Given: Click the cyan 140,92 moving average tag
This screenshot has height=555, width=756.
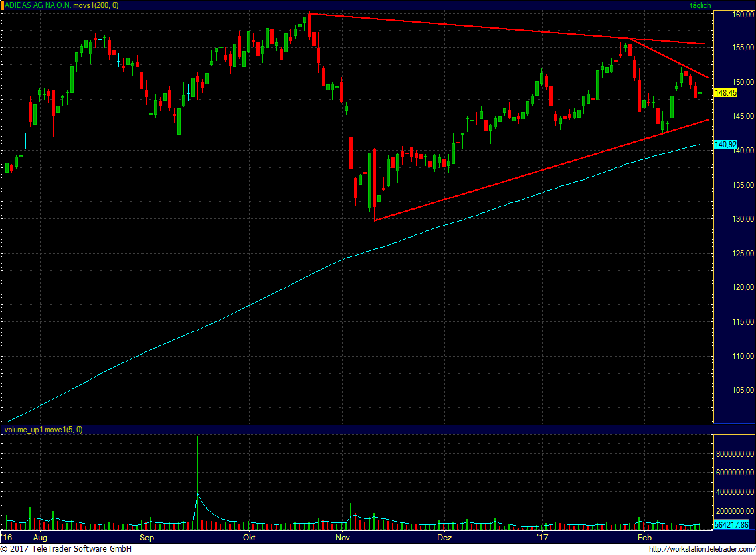Looking at the screenshot, I should [x=725, y=145].
